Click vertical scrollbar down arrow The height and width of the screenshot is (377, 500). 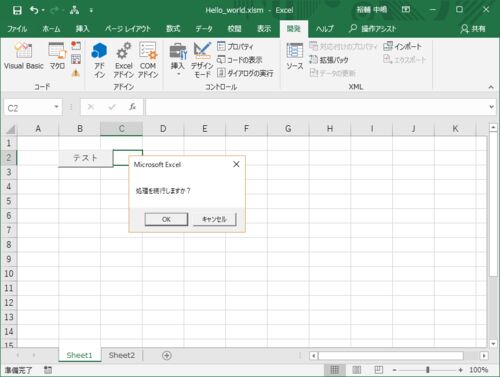point(493,344)
